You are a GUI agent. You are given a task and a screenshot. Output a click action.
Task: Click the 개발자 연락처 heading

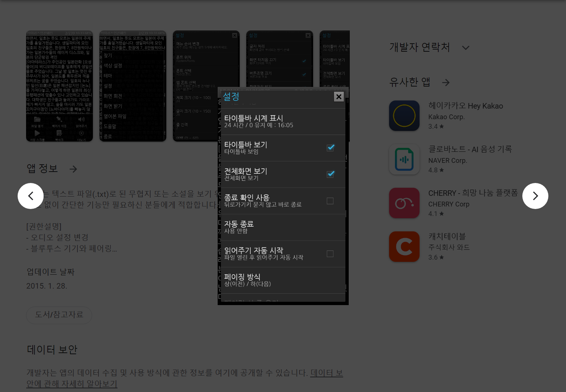point(420,47)
